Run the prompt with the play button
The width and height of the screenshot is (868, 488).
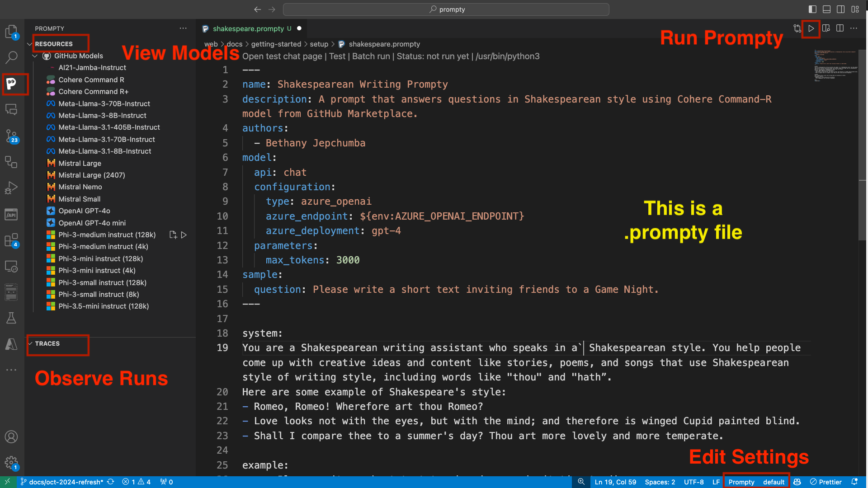tap(811, 28)
